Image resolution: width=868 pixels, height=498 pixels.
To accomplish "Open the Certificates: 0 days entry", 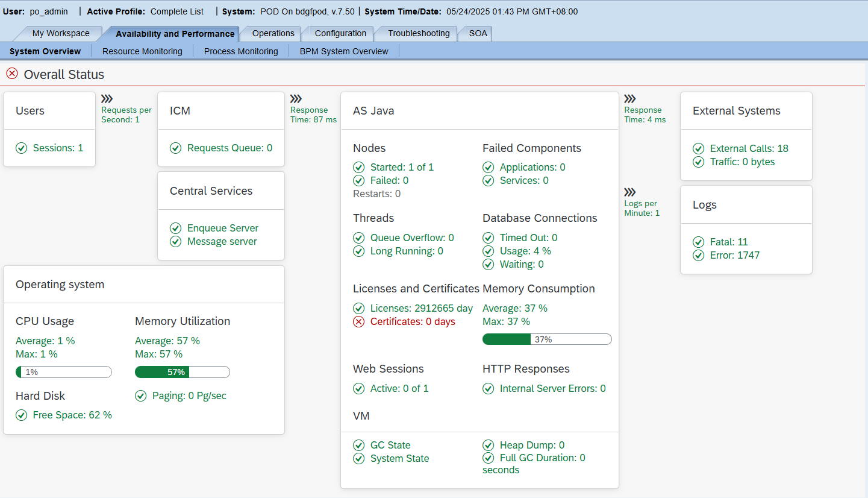I will pos(413,321).
